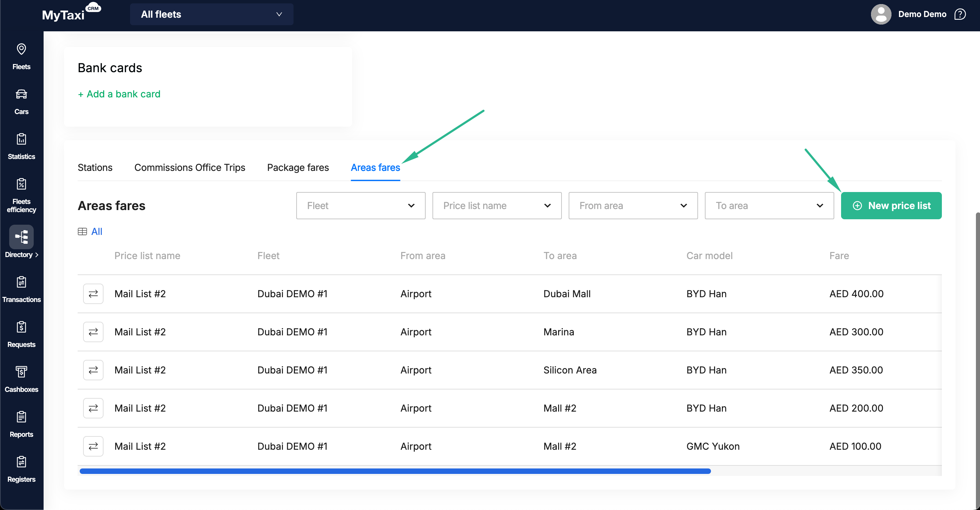
Task: Go to Statistics in sidebar
Action: 21,146
